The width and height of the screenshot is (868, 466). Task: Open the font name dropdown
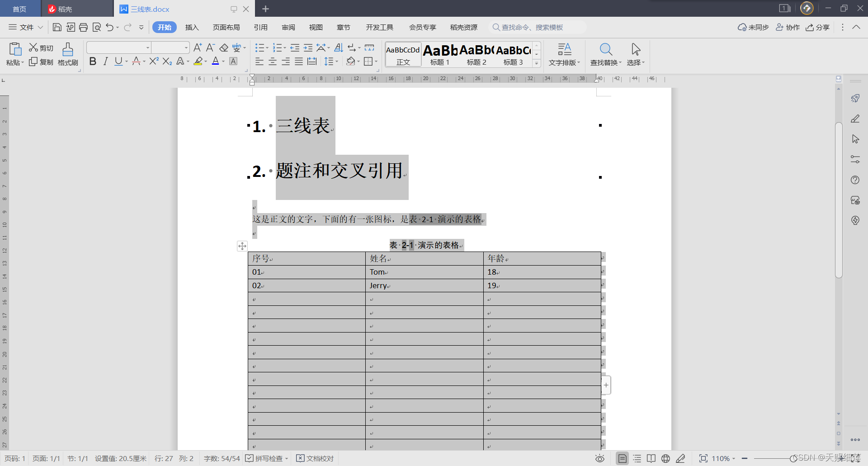148,48
